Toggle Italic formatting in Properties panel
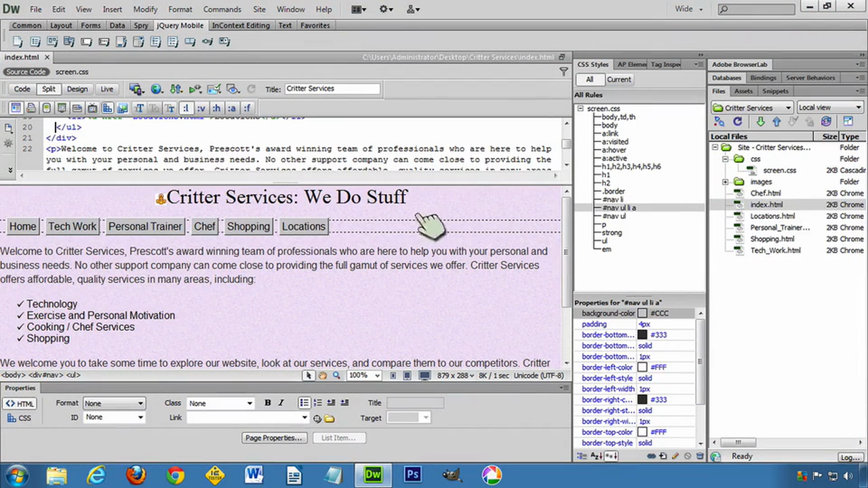The width and height of the screenshot is (868, 488). [x=280, y=403]
